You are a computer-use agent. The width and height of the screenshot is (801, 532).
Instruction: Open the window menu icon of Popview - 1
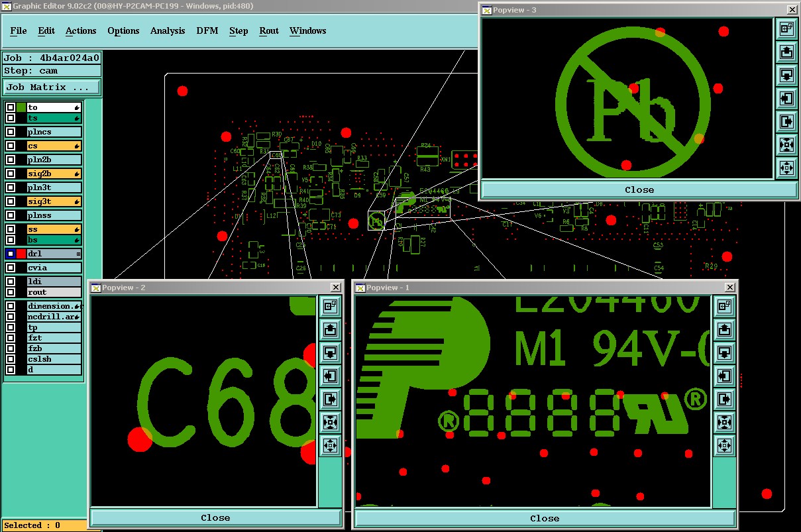pyautogui.click(x=360, y=288)
